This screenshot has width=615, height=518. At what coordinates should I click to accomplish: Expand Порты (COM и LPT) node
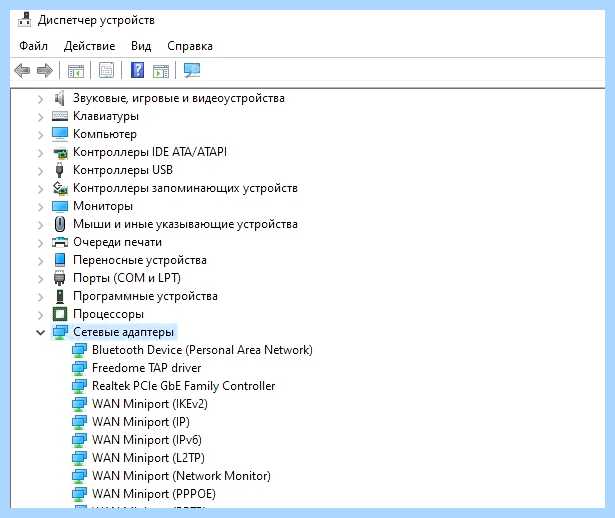coord(40,279)
